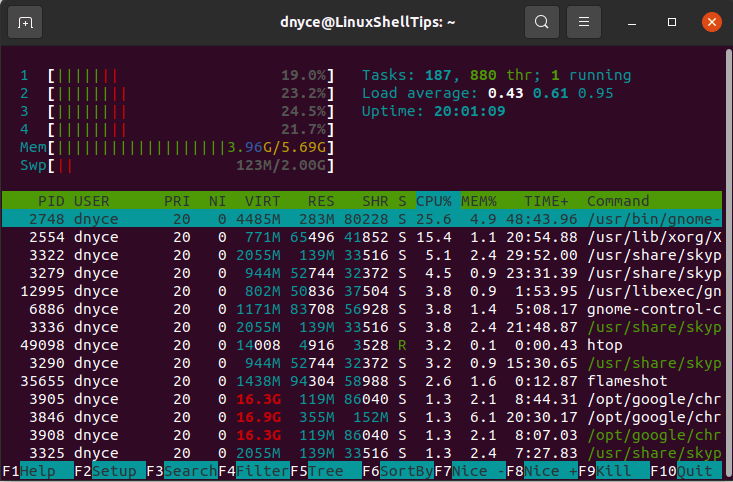The height and width of the screenshot is (482, 733).
Task: Click the Command column header
Action: [618, 201]
